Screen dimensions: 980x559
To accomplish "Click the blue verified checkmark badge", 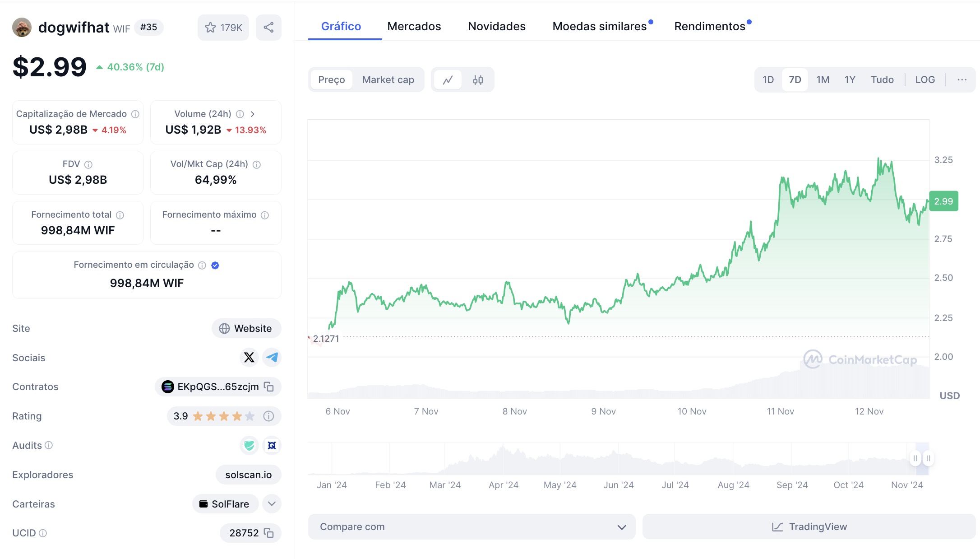I will 215,265.
